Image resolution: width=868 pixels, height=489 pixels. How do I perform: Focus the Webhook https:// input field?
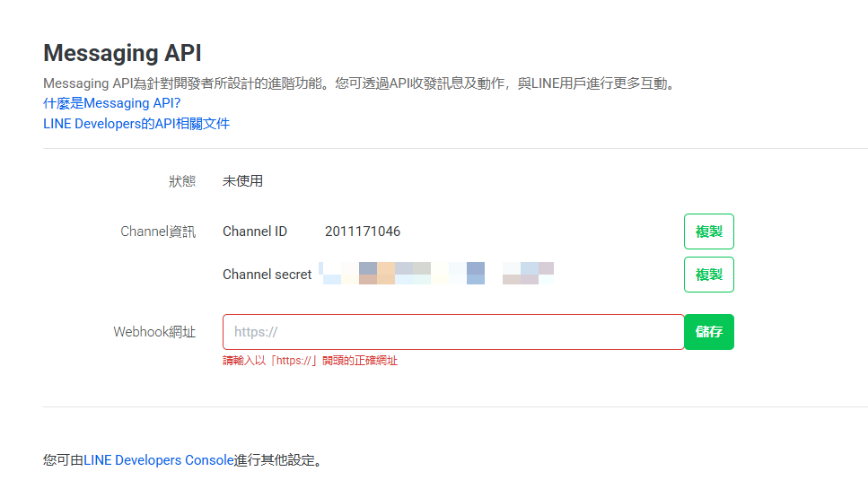[453, 332]
